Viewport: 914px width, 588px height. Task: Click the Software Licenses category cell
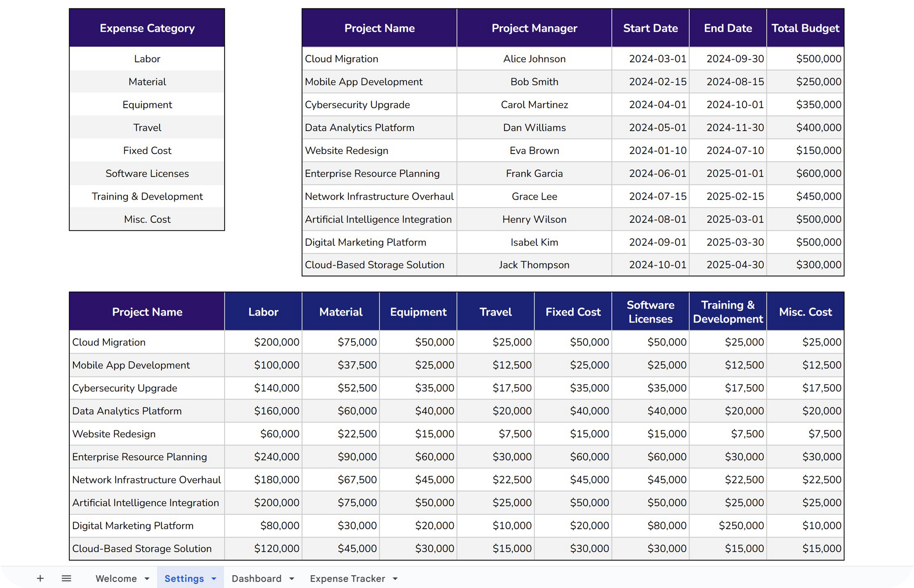[x=147, y=174]
